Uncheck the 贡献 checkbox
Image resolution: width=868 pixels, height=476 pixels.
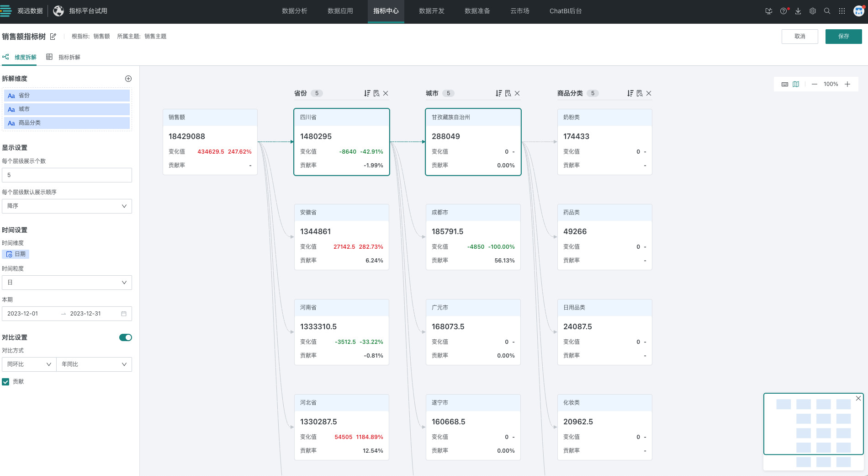5,382
